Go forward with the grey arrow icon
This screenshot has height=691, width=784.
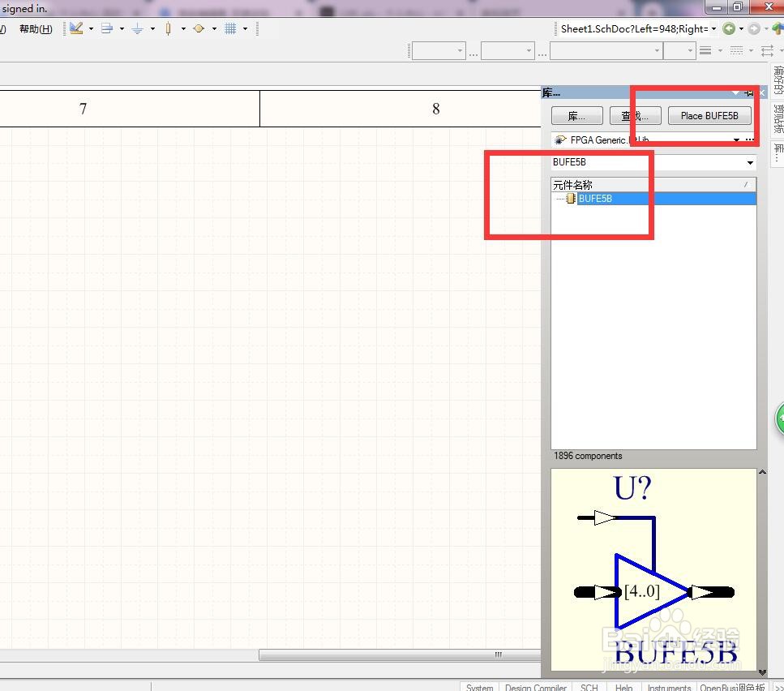pos(754,29)
